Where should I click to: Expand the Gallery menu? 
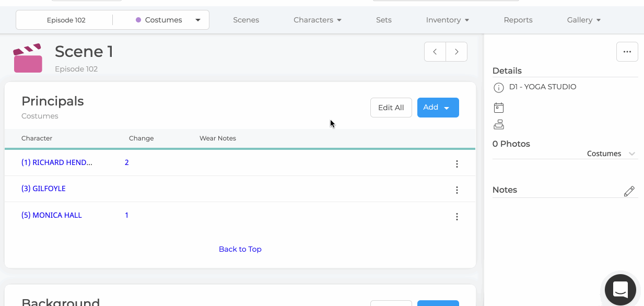click(584, 20)
